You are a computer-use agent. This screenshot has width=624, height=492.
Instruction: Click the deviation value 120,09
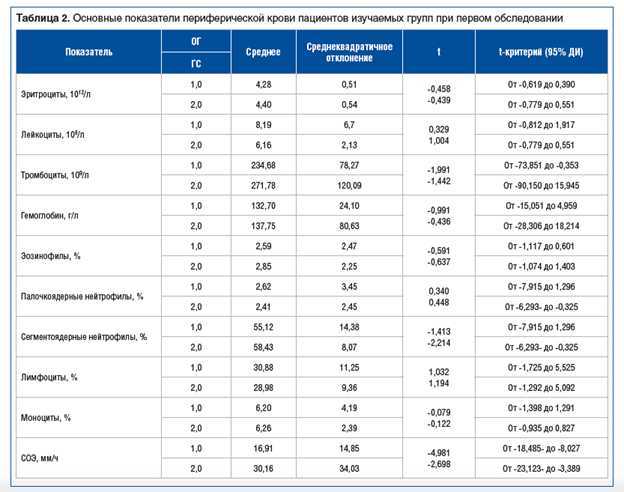(x=349, y=186)
